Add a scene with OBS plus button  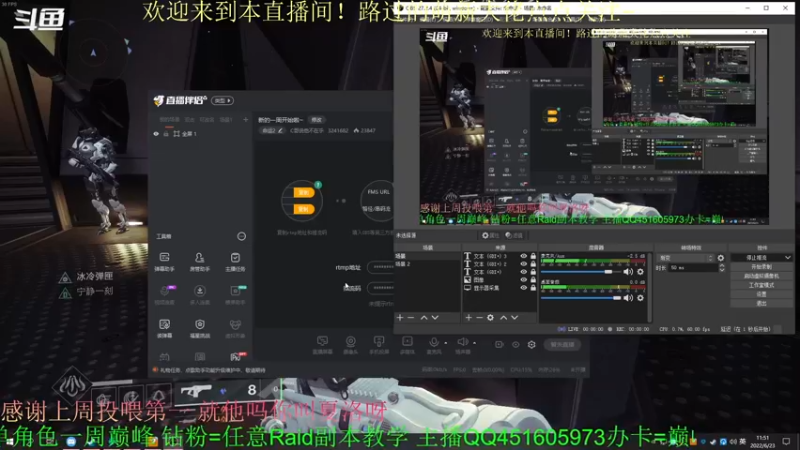click(400, 317)
